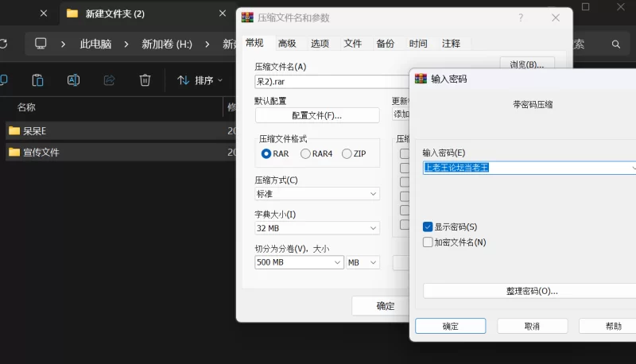Select the RAR4 format radio button
Screen dimensions: 636x364
point(305,153)
